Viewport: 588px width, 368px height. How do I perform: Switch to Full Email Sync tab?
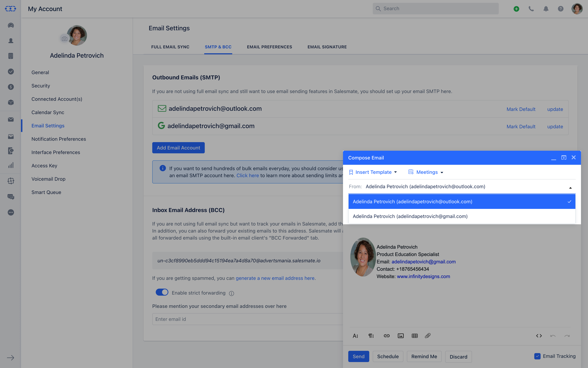pyautogui.click(x=170, y=47)
